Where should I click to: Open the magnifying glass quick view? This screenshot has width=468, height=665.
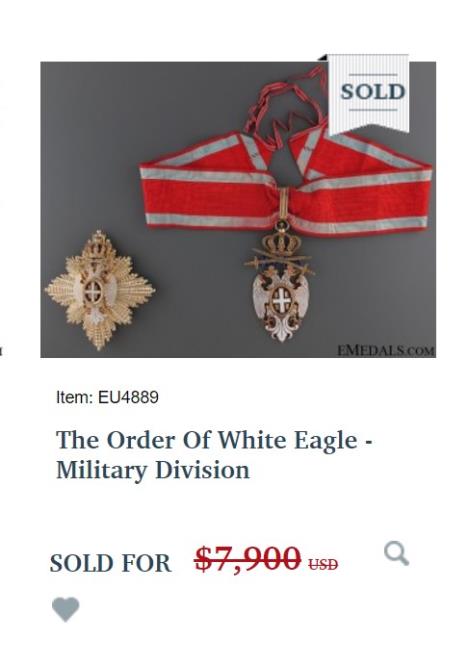click(x=396, y=553)
